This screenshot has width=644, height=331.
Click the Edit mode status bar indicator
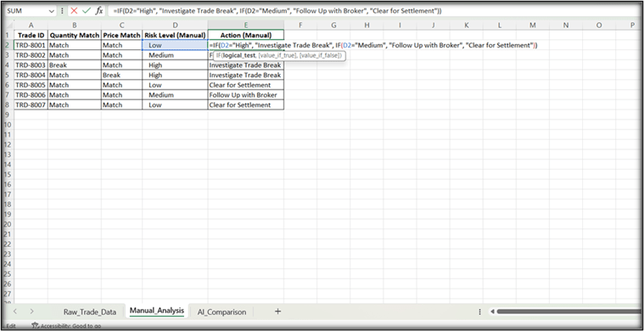point(11,326)
